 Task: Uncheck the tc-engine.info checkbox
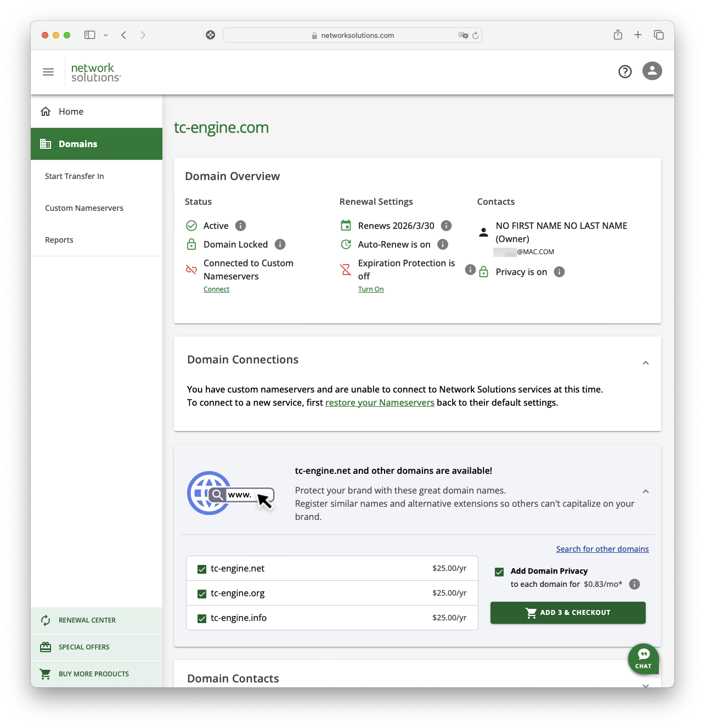[202, 618]
